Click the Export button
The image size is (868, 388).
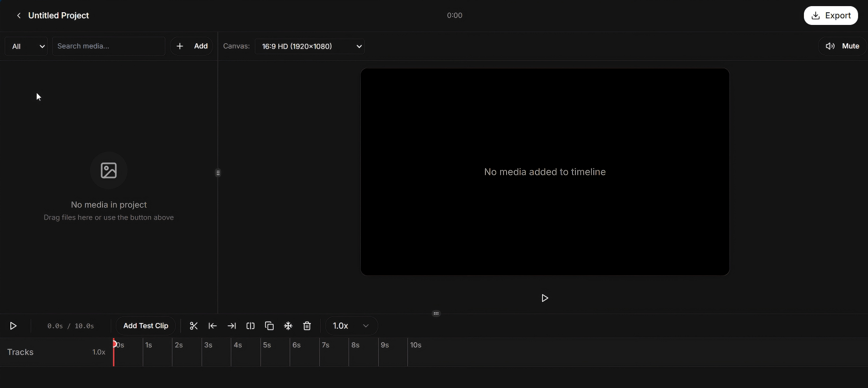pos(831,16)
